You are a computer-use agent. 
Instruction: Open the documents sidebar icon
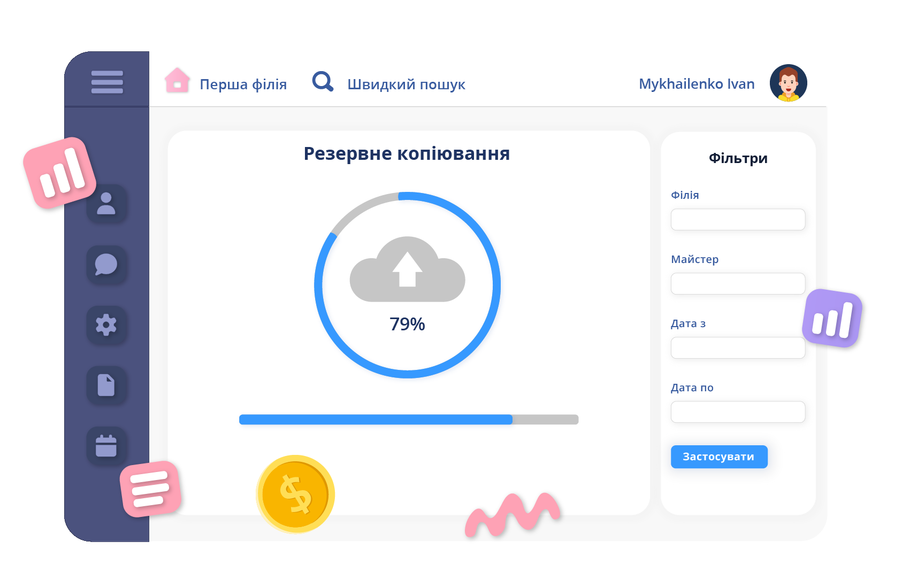(x=106, y=385)
